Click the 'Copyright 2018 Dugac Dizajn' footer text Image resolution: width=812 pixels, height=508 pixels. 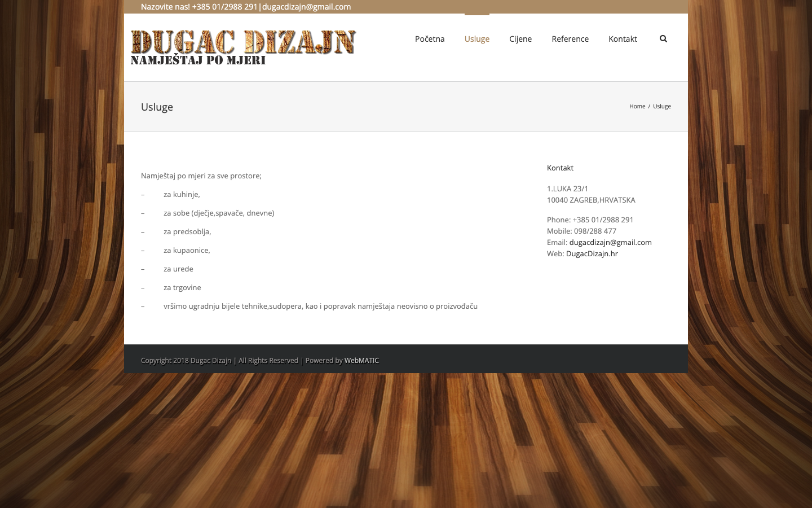point(186,360)
